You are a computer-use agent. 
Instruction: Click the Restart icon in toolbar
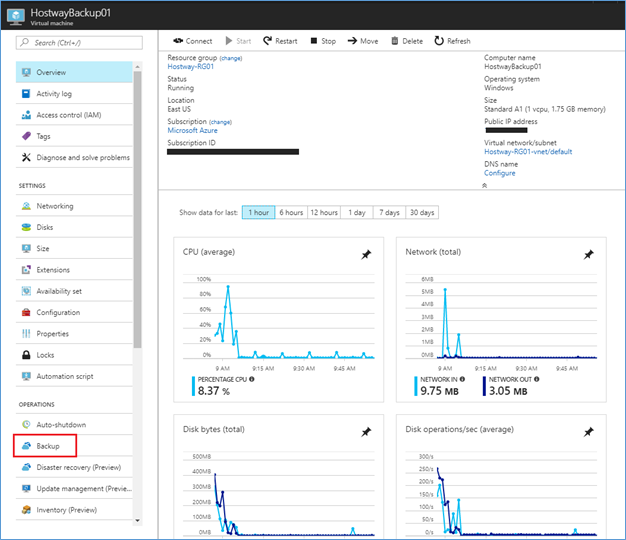(x=267, y=41)
